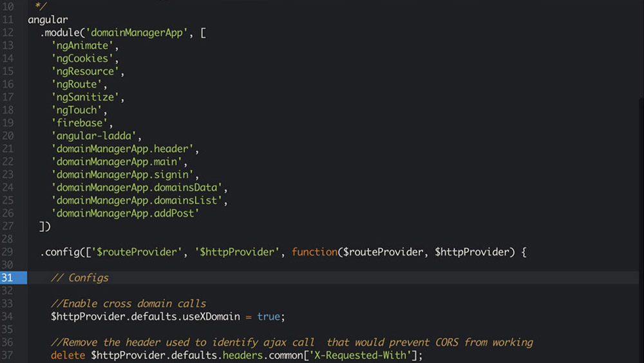Click the 'domainManagerApp' module name string
Viewport: 644px width, 363px height.
click(137, 32)
